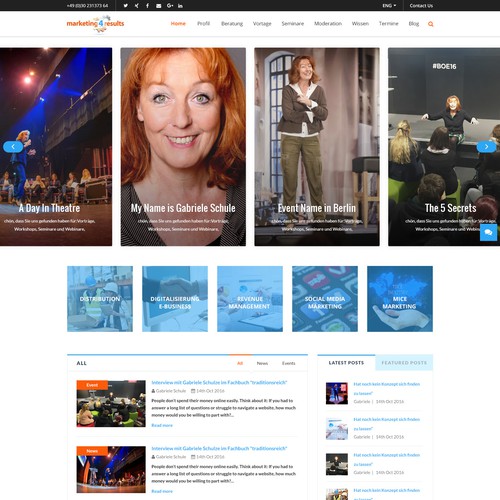Open The 5 Secrets slide

tap(444, 147)
